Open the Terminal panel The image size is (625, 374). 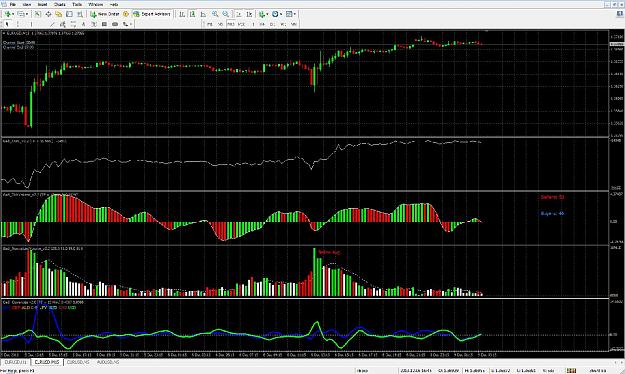(x=69, y=14)
